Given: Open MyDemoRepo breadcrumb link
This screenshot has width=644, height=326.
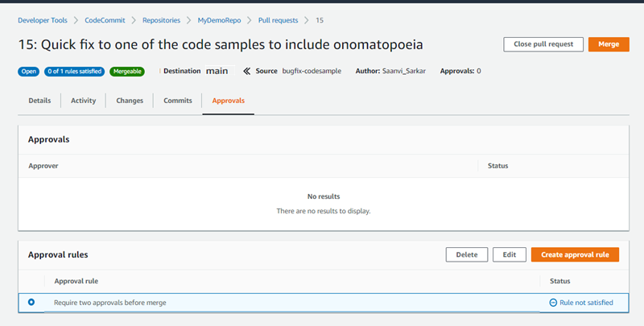Looking at the screenshot, I should 220,19.
